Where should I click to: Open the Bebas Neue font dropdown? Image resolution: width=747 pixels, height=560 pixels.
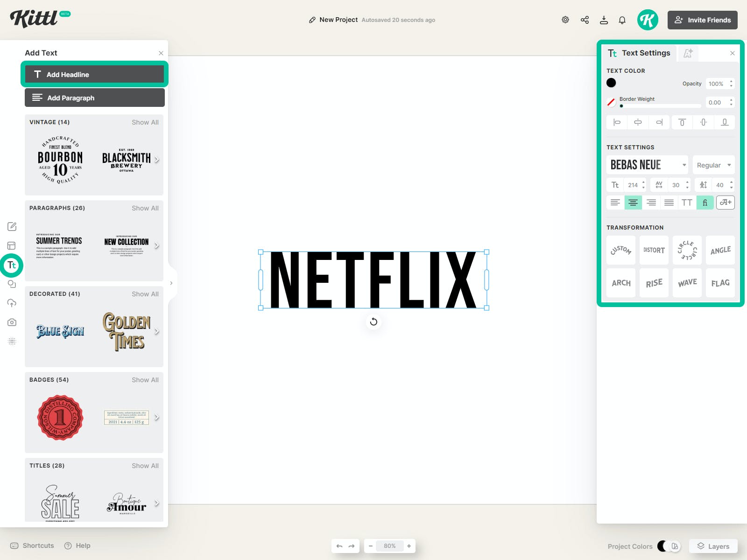tap(647, 165)
